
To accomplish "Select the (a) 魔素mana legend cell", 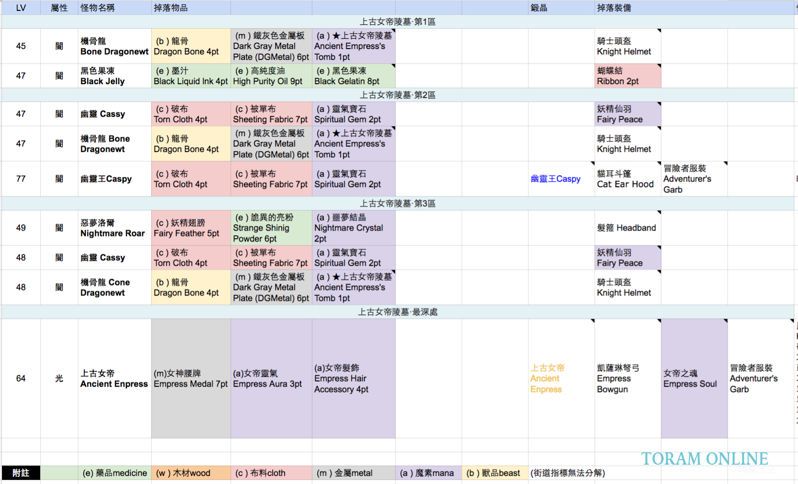I will coord(429,473).
